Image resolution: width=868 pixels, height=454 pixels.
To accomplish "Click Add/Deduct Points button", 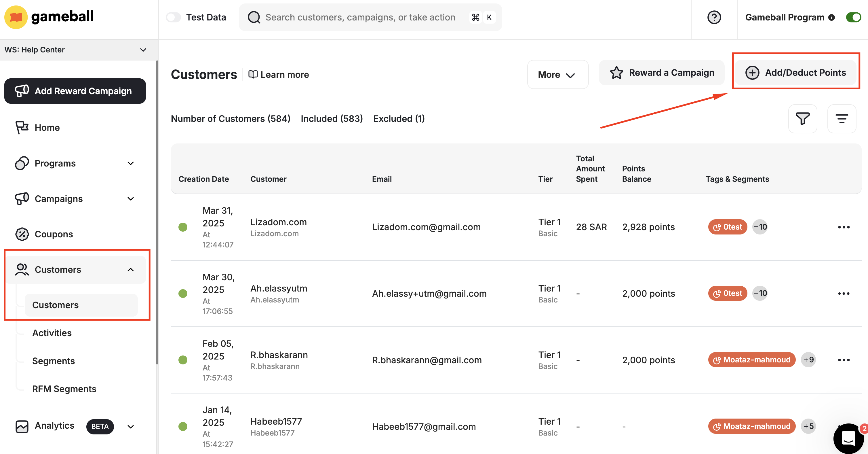I will (795, 73).
